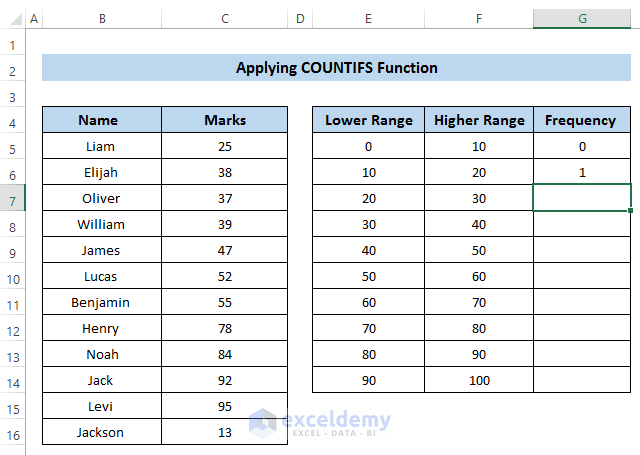Click the 'Frequency' header cell
Screen dimensions: 640x455
582,120
